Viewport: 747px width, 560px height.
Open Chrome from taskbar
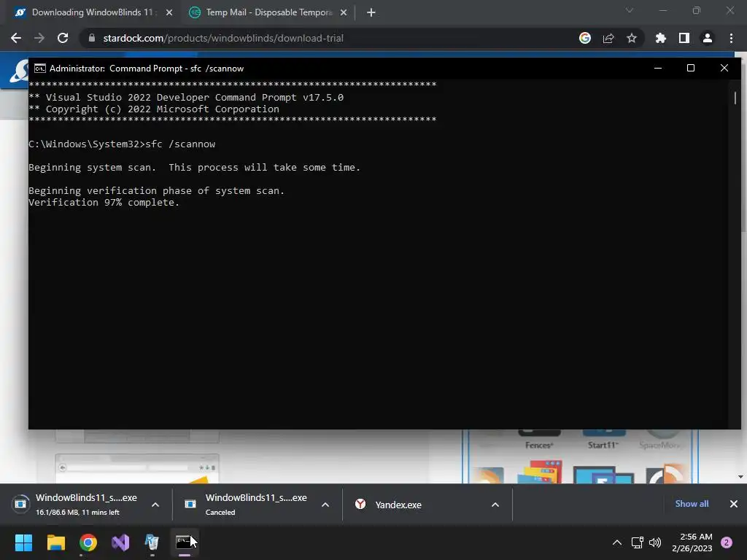pos(88,542)
